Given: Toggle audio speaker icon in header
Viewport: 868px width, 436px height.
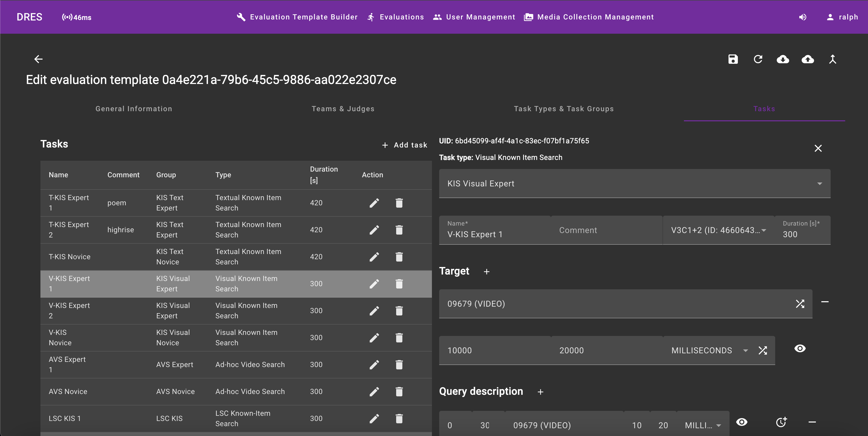Looking at the screenshot, I should tap(803, 17).
